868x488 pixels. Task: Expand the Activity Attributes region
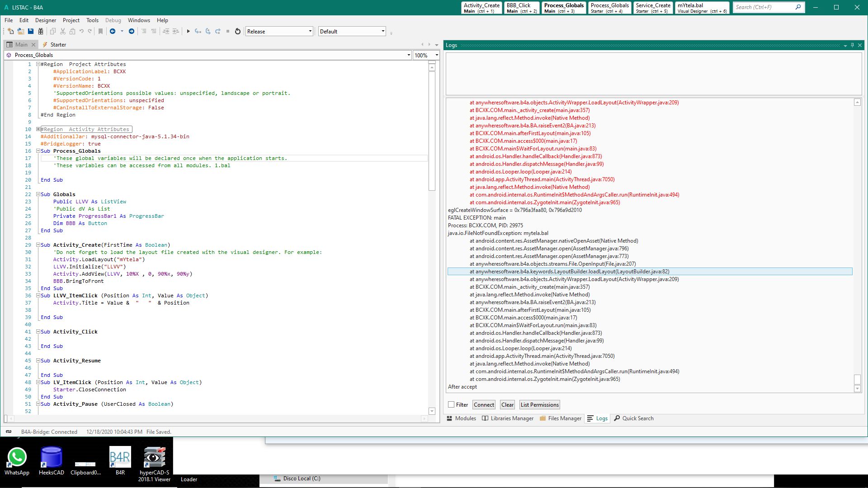[38, 129]
